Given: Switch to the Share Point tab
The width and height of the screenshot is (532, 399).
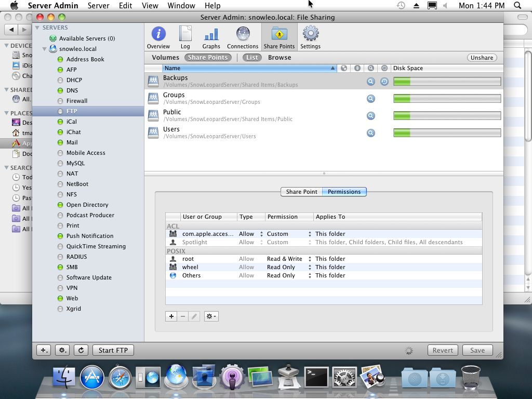Looking at the screenshot, I should pyautogui.click(x=301, y=192).
